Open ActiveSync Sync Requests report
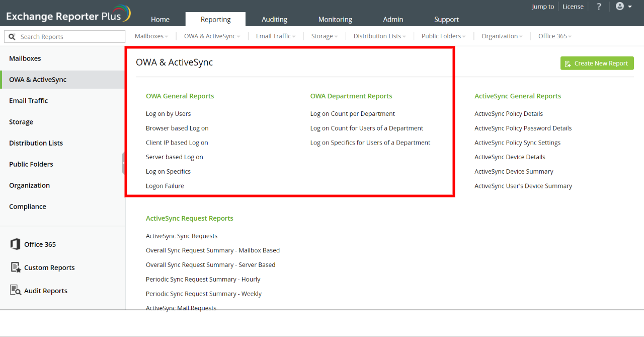The width and height of the screenshot is (644, 337). 182,236
